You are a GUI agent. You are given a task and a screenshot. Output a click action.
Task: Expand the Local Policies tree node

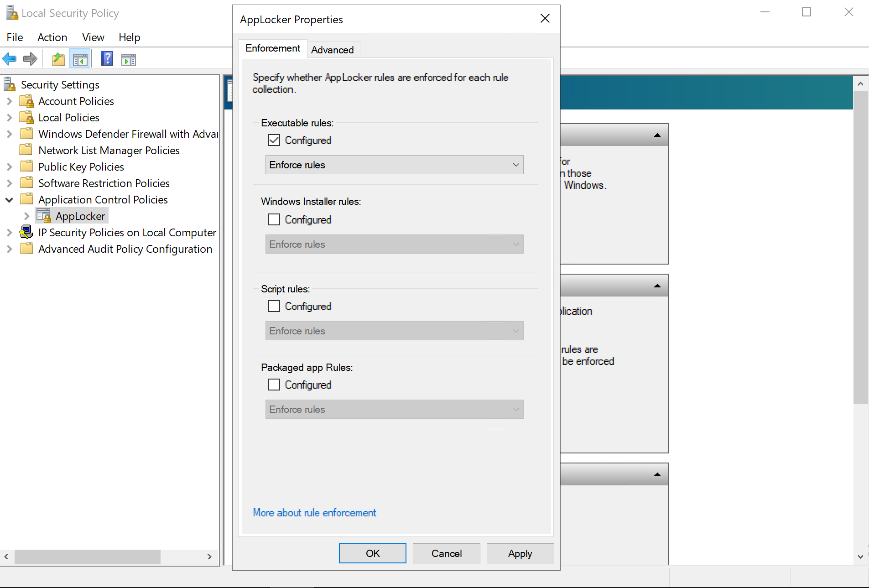[10, 118]
